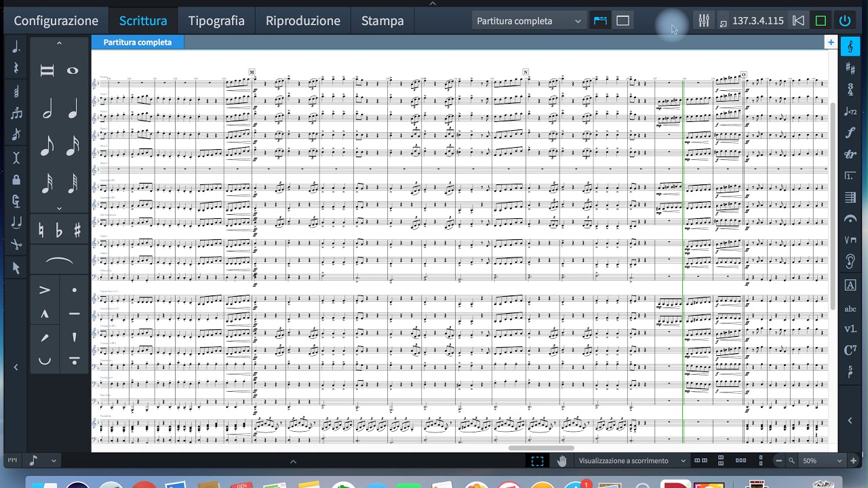Apply the marcato articulation
The height and width of the screenshot is (488, 868).
coord(45,314)
